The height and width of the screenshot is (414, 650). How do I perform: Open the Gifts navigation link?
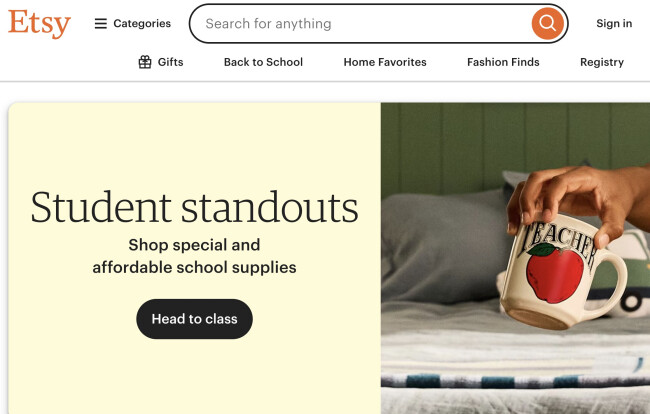[170, 62]
